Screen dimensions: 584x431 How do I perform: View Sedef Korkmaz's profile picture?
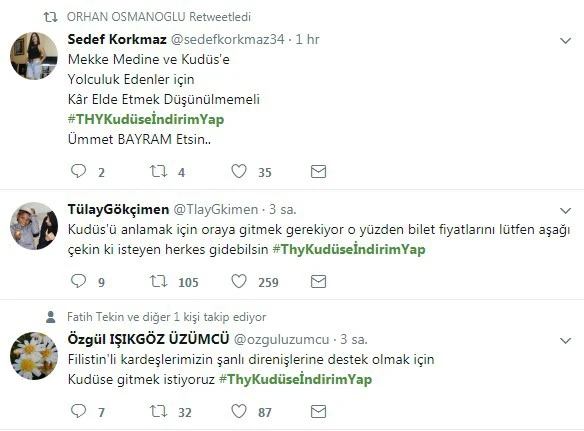click(34, 56)
